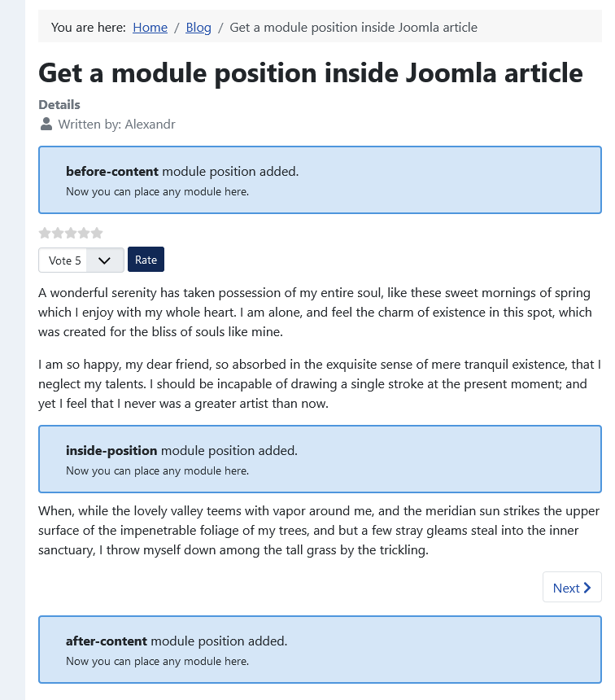Click the Written by: Alexandr text
Screen dimensions: 615x700
click(116, 124)
